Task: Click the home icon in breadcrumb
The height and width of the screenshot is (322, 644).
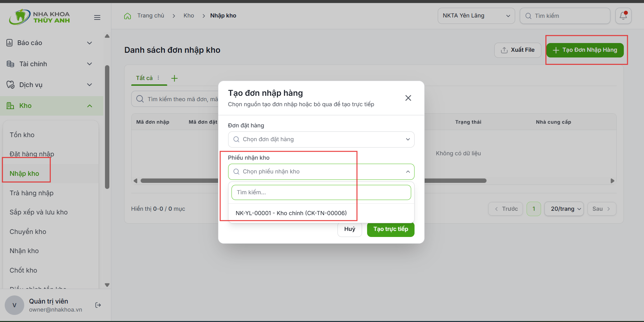Action: click(x=128, y=16)
